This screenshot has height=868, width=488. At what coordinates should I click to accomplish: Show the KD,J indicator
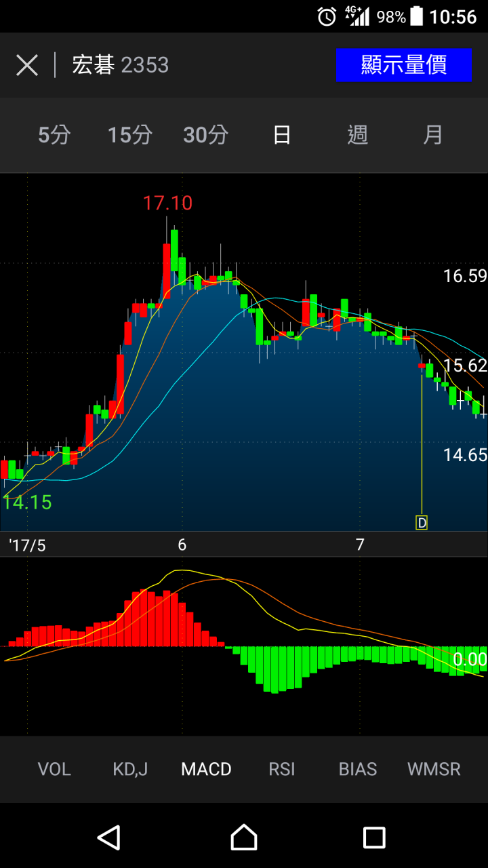(130, 769)
